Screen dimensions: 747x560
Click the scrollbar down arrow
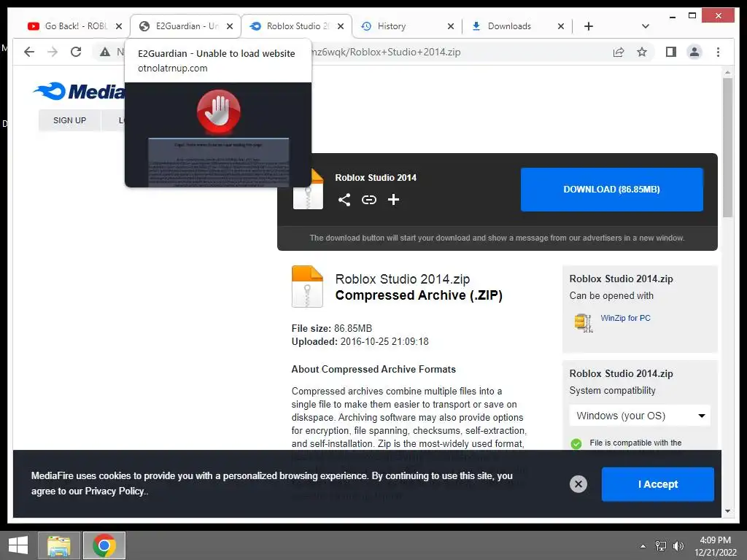(727, 511)
